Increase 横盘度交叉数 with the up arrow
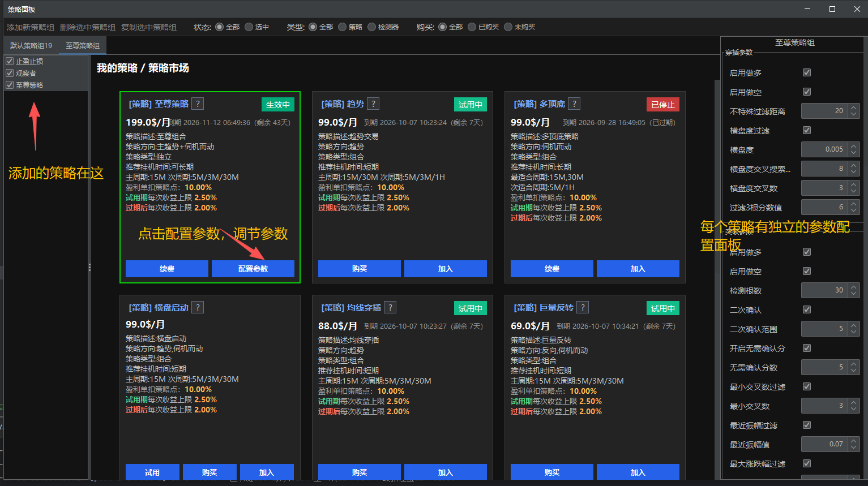 (x=853, y=184)
